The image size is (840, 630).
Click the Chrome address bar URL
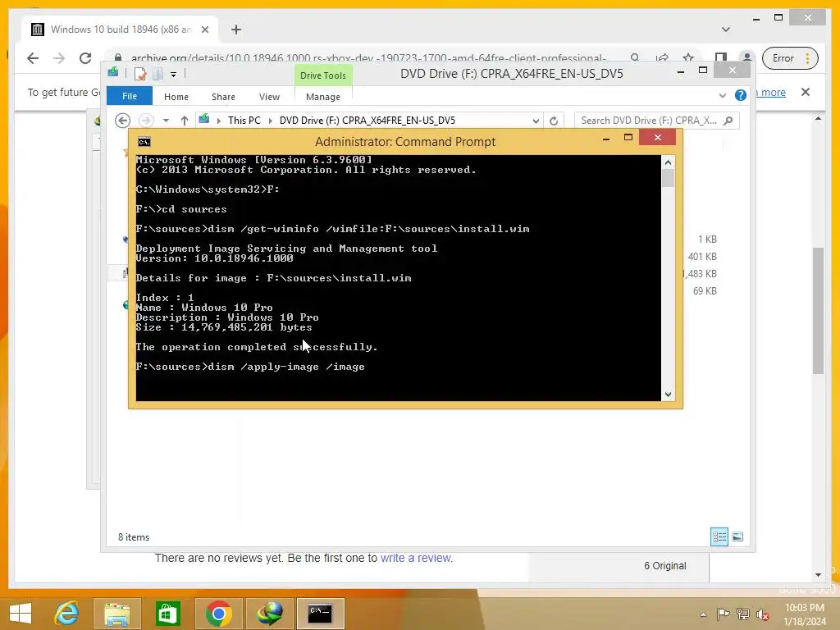tap(368, 58)
